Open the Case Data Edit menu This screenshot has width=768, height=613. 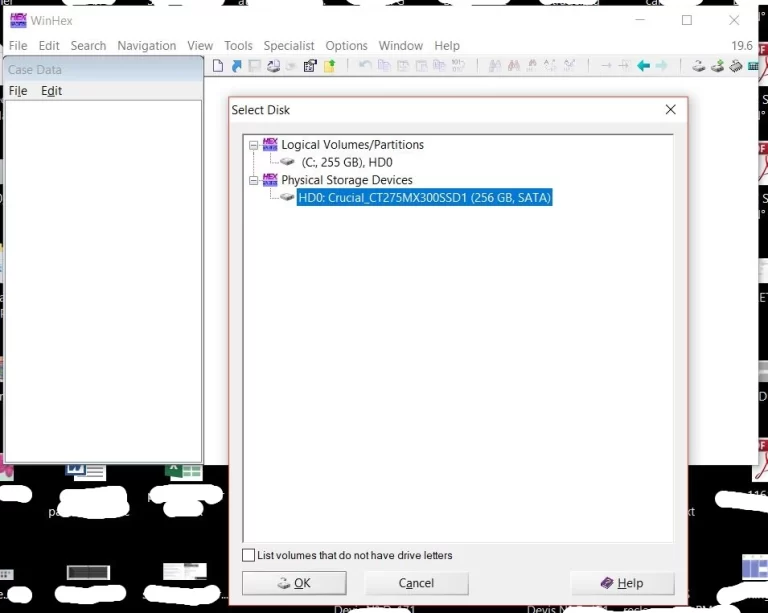pyautogui.click(x=51, y=91)
